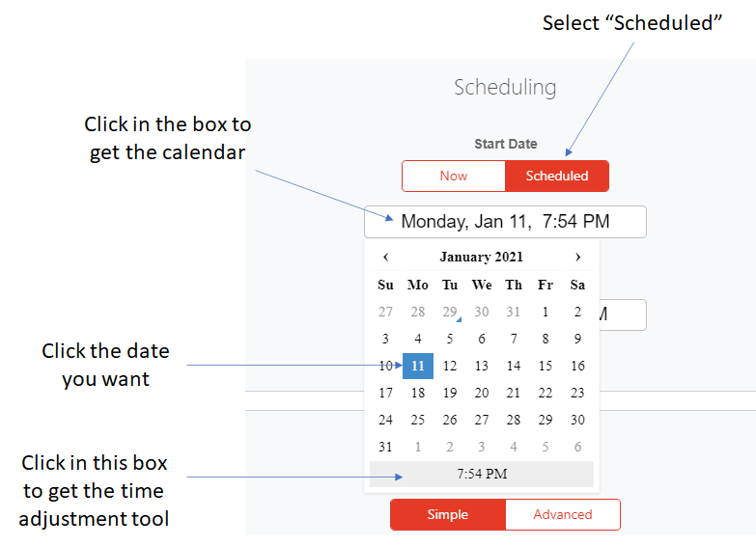This screenshot has width=756, height=546.
Task: Choose January 20 date
Action: [482, 393]
